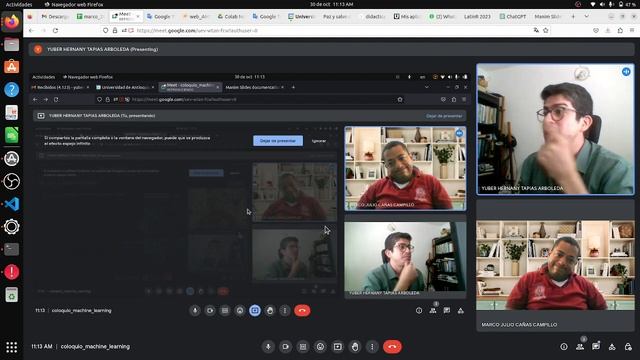Show the people panel in main Meet window

pos(580,347)
